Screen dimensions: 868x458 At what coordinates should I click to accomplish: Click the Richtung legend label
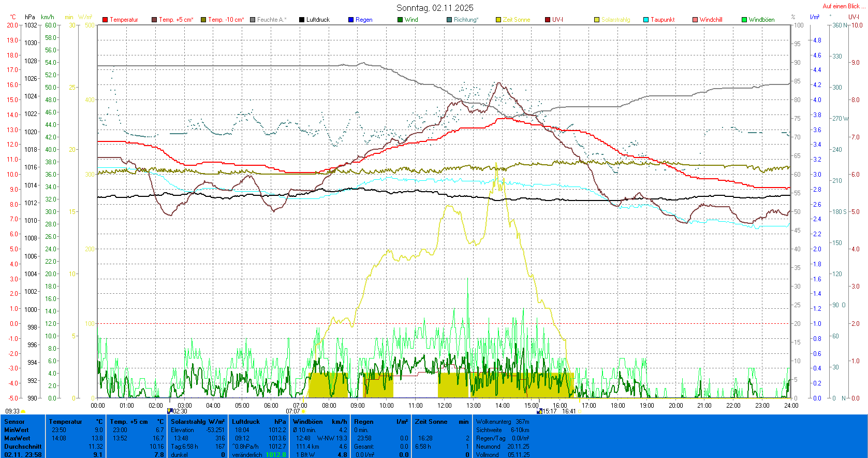(466, 20)
